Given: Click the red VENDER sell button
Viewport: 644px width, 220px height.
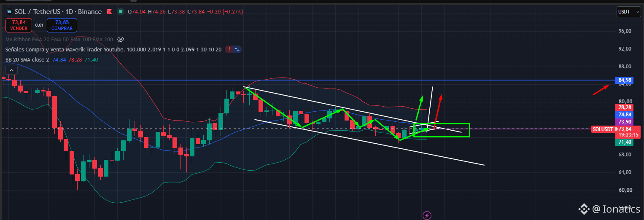Looking at the screenshot, I should tap(19, 25).
